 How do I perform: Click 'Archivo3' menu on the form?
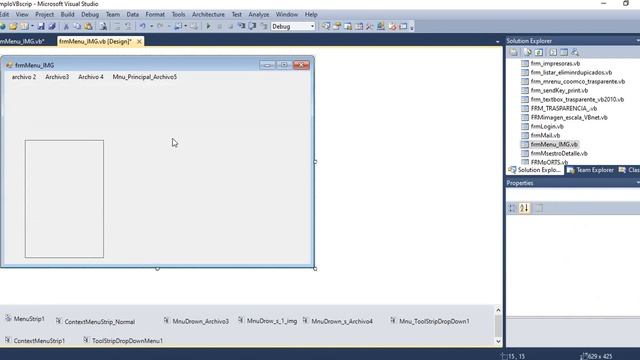coord(57,77)
